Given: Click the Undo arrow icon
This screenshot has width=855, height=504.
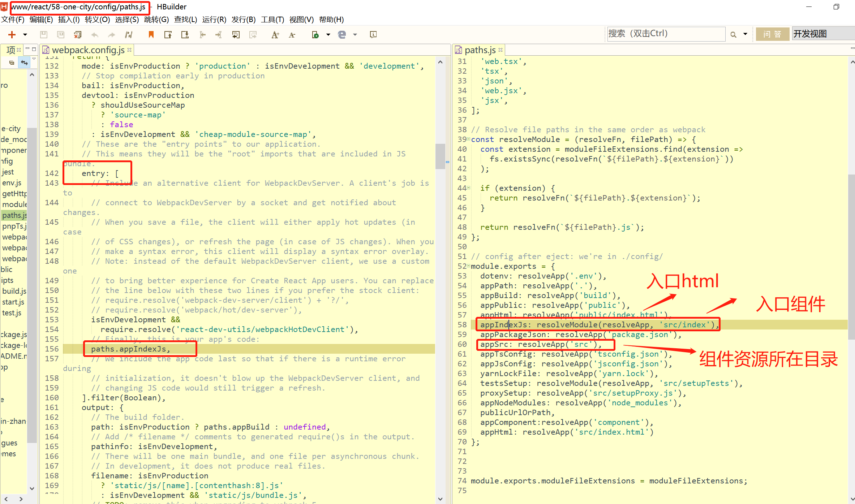Looking at the screenshot, I should [95, 35].
